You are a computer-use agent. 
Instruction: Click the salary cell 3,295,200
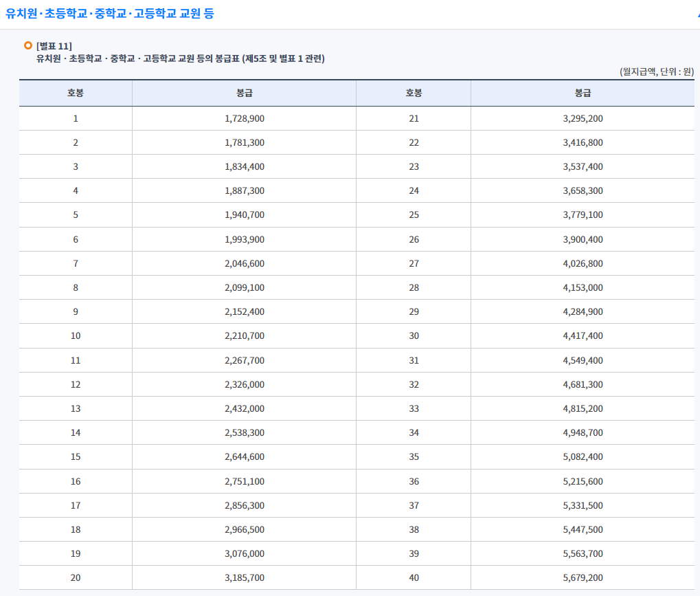[x=583, y=118]
